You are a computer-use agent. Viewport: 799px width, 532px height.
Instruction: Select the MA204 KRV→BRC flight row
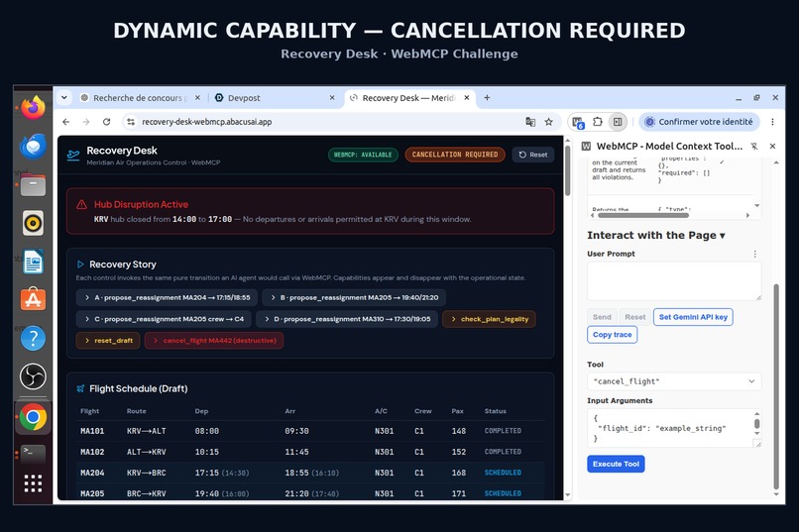310,473
